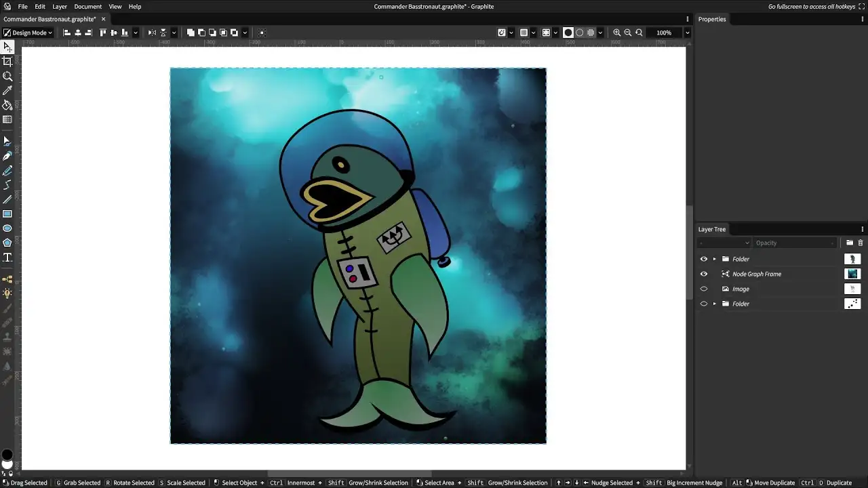Pick the Ellipse shape tool
The height and width of the screenshot is (488, 868).
coord(7,228)
